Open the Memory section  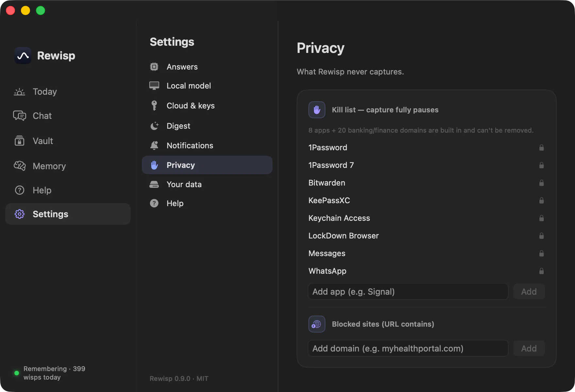pos(68,166)
